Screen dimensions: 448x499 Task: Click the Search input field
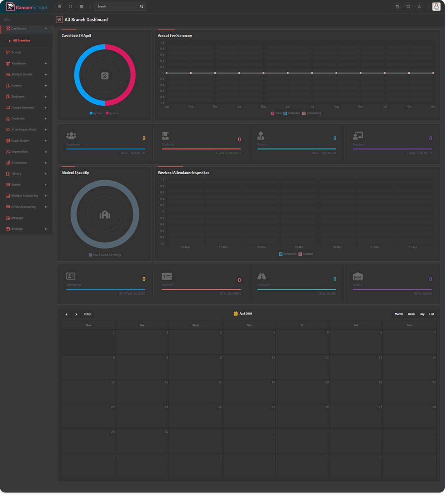pos(116,6)
